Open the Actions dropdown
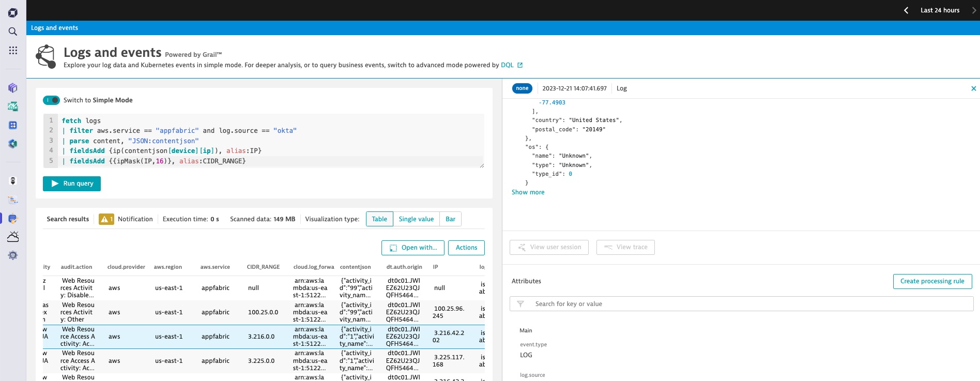980x381 pixels. coord(466,248)
